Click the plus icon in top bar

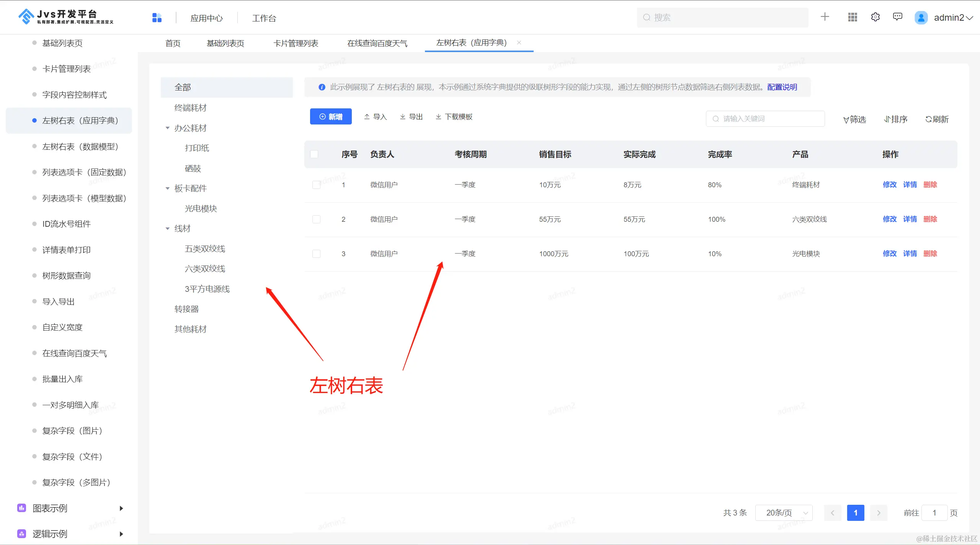click(x=825, y=17)
